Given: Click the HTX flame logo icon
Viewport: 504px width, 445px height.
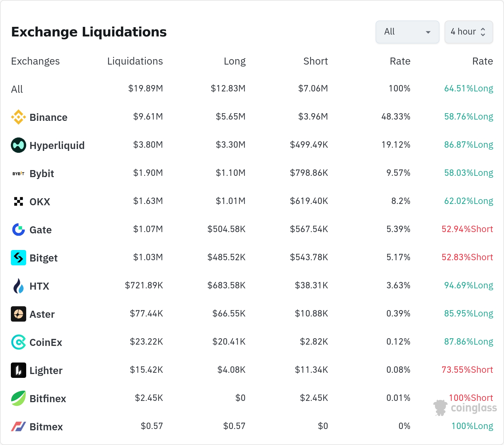Looking at the screenshot, I should pos(19,286).
